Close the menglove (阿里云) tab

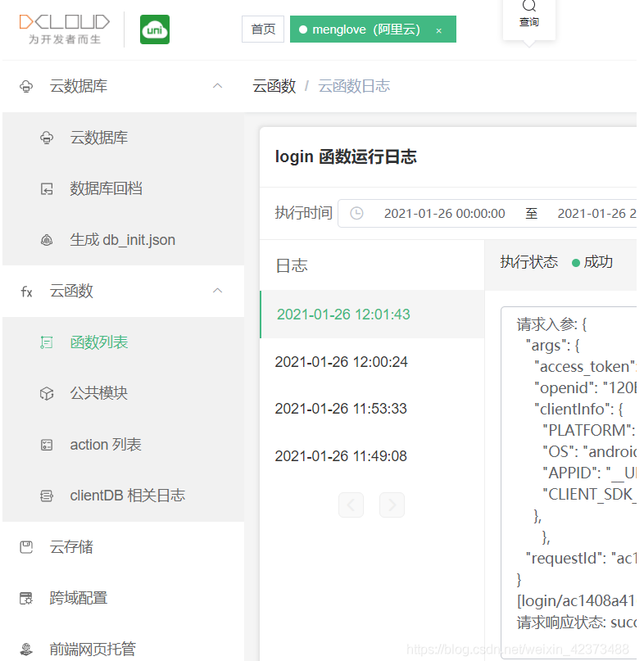438,30
